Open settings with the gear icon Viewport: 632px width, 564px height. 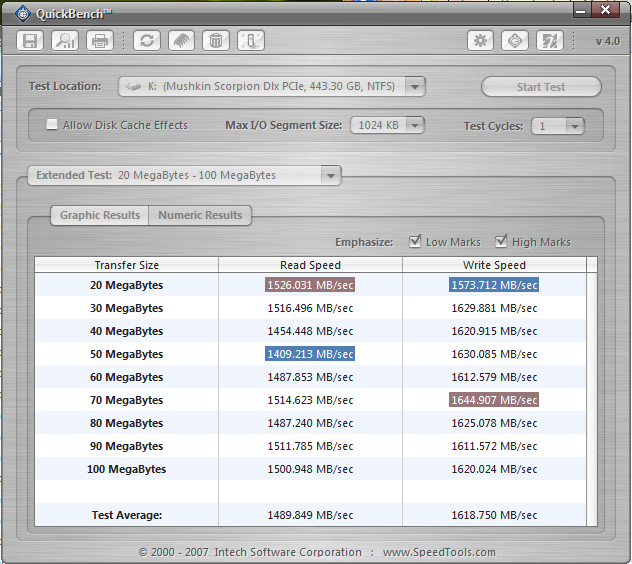point(481,41)
